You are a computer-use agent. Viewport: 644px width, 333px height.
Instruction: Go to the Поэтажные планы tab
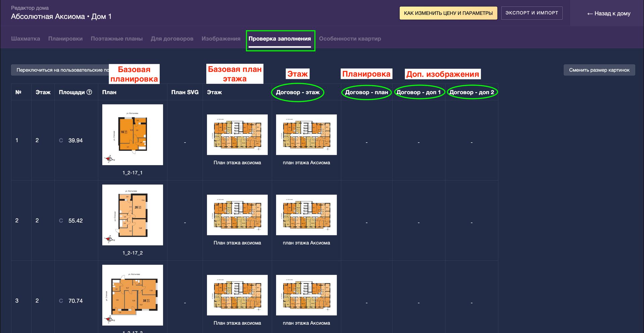tap(117, 39)
